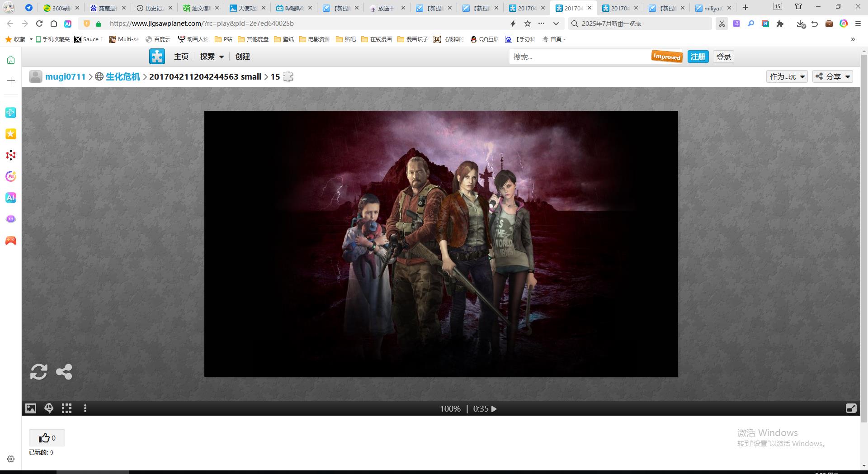Viewport: 868px width, 474px height.
Task: Click the browser search box with 2025年7月新番一览表
Action: (x=640, y=24)
